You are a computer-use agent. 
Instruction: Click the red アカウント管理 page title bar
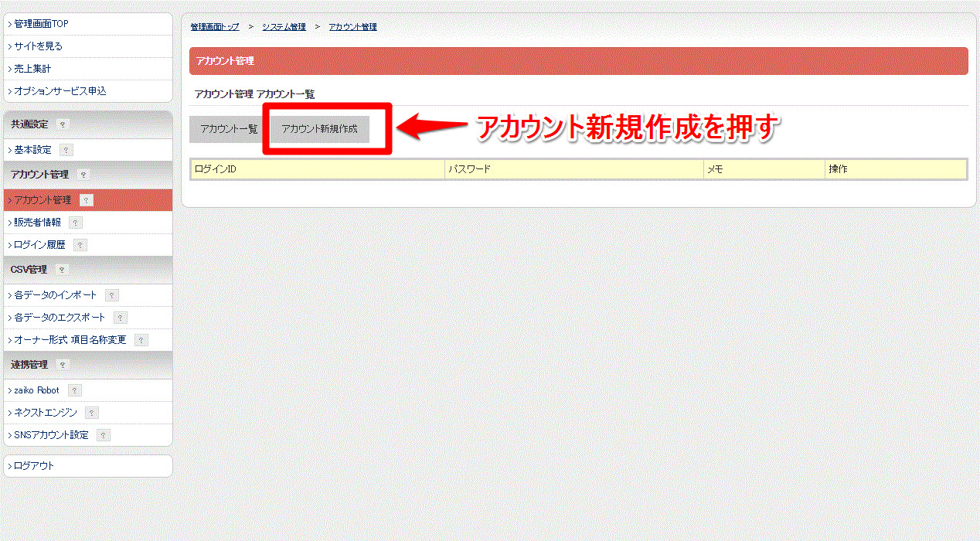[x=579, y=61]
